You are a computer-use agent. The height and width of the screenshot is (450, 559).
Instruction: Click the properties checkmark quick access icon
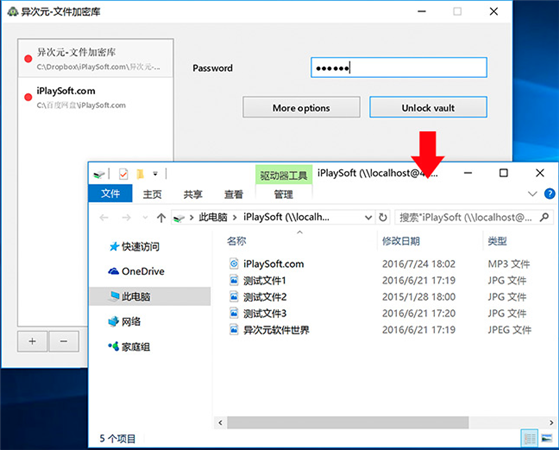(x=123, y=174)
